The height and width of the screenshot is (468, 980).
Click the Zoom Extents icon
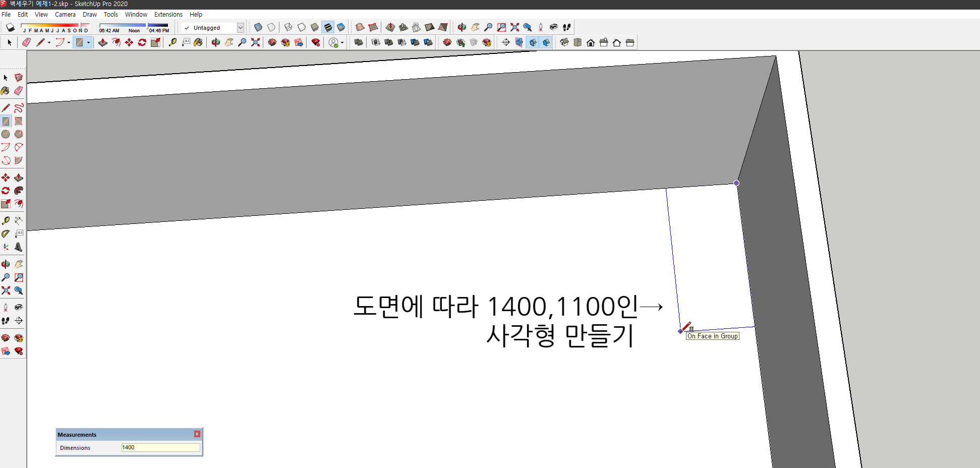point(256,42)
